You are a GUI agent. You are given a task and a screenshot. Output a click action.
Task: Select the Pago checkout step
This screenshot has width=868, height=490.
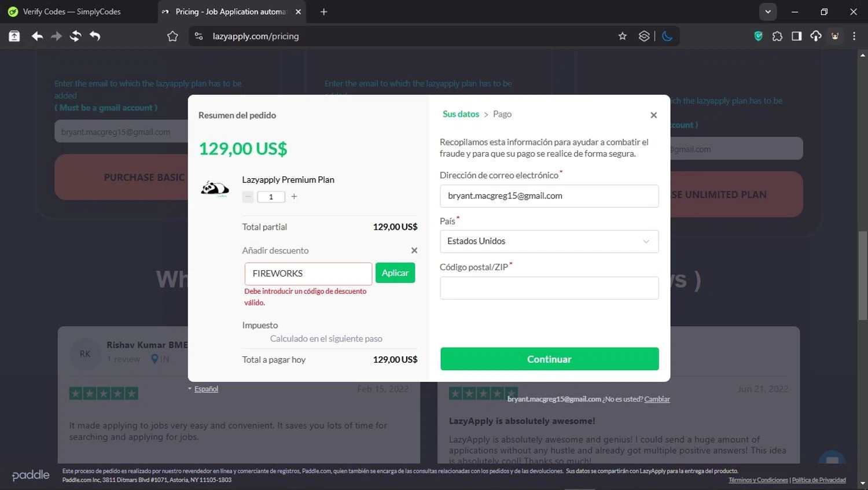502,114
